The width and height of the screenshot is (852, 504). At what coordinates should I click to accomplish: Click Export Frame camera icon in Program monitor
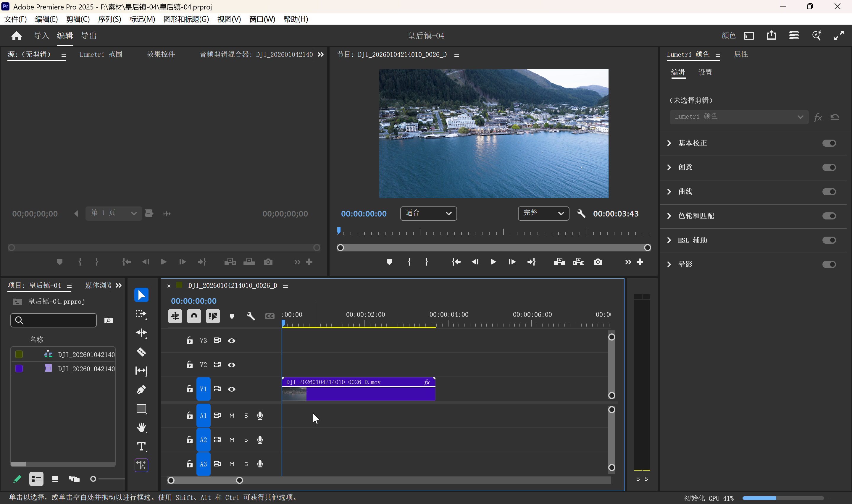[x=598, y=262]
